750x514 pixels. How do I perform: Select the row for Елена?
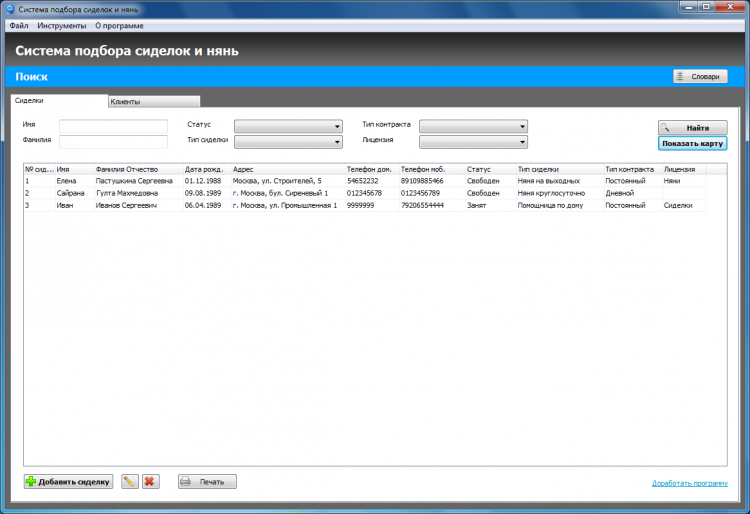point(365,181)
